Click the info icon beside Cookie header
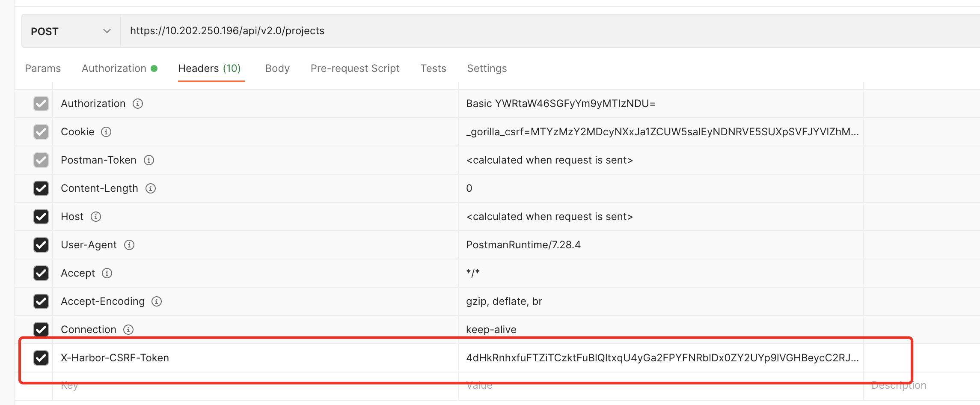The image size is (980, 405). pyautogui.click(x=106, y=132)
